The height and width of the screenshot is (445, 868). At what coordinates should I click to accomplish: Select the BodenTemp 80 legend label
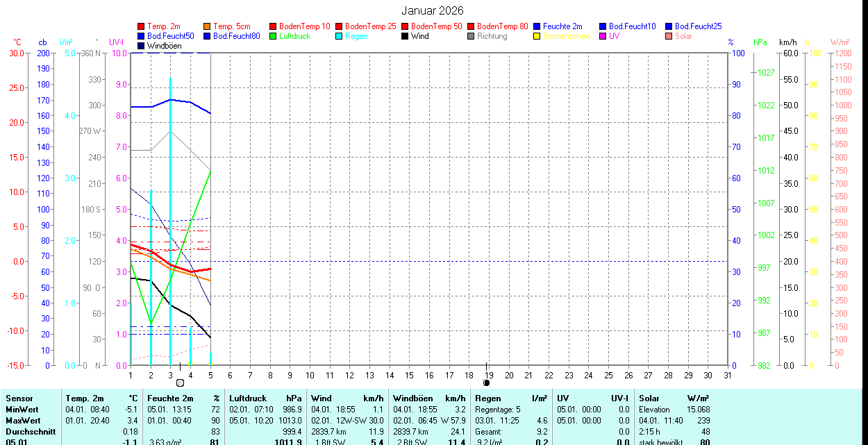tap(503, 26)
